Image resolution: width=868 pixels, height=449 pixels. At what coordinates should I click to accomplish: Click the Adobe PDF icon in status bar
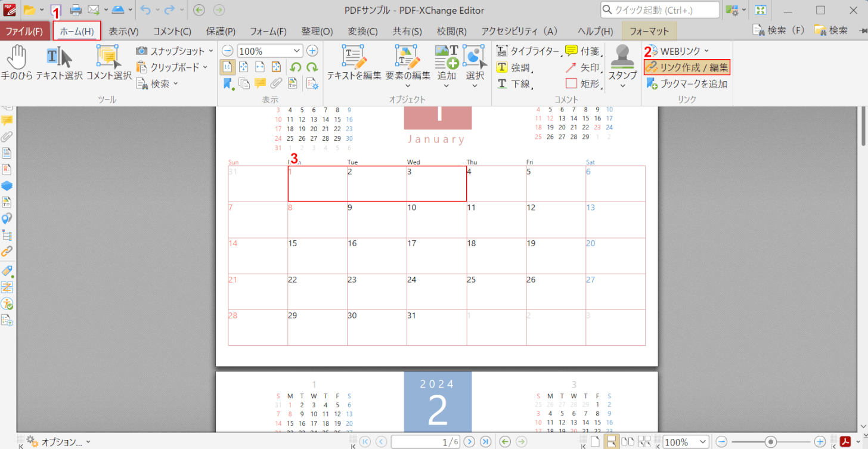click(x=845, y=442)
